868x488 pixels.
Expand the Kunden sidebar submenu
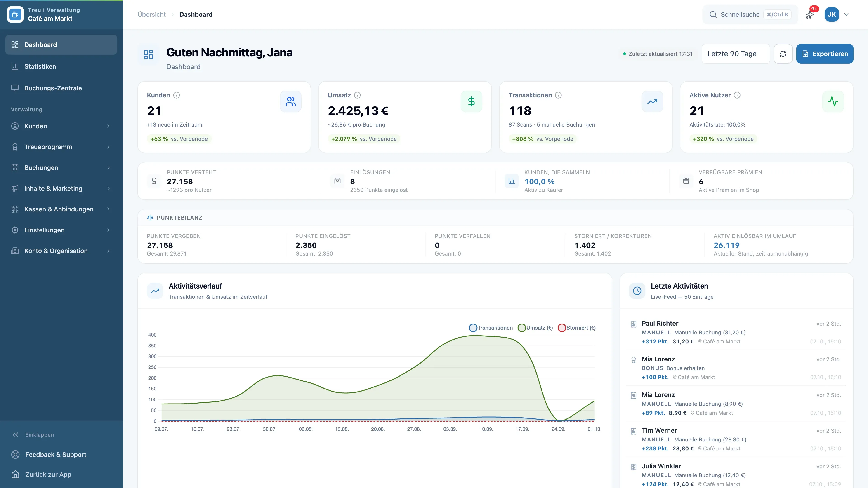coord(61,126)
